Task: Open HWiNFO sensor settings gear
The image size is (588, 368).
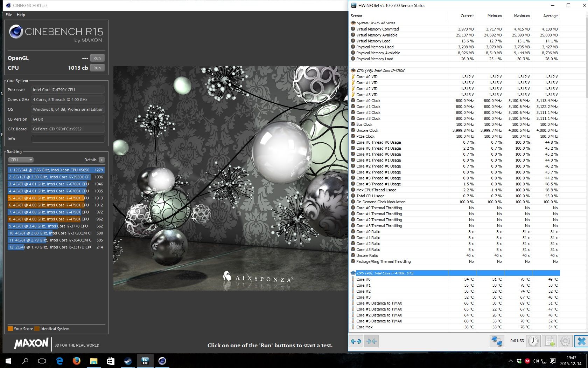Action: coord(565,341)
